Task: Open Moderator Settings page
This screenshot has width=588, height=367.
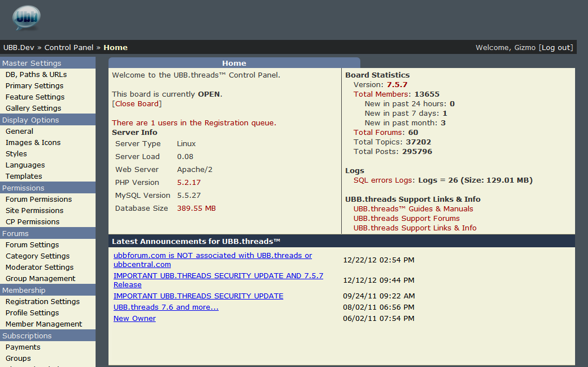Action: point(39,268)
